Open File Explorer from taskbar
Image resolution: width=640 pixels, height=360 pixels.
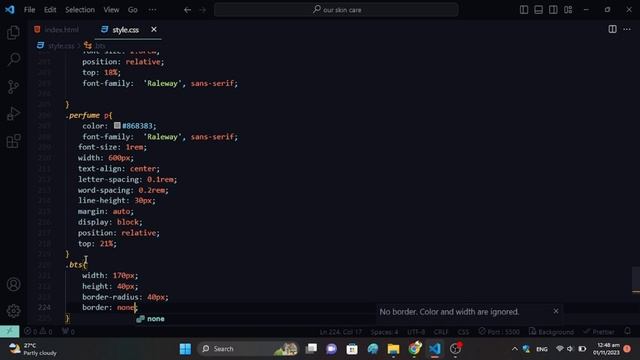393,349
